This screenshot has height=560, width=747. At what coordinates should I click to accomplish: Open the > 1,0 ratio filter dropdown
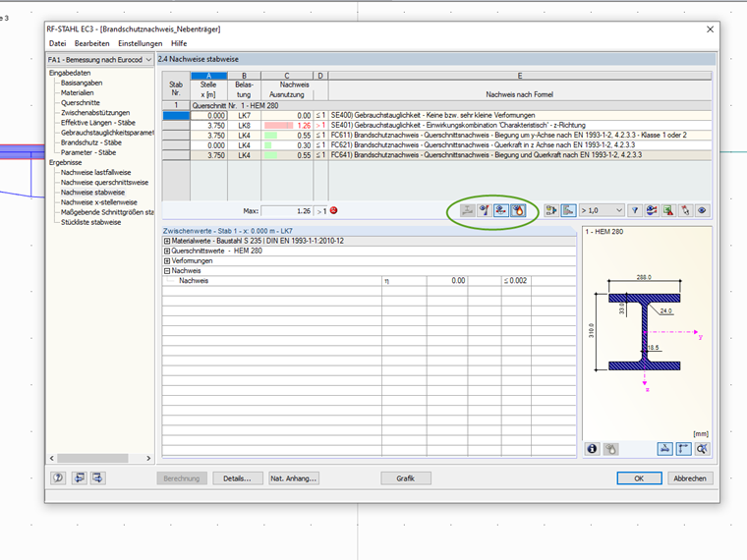click(602, 210)
